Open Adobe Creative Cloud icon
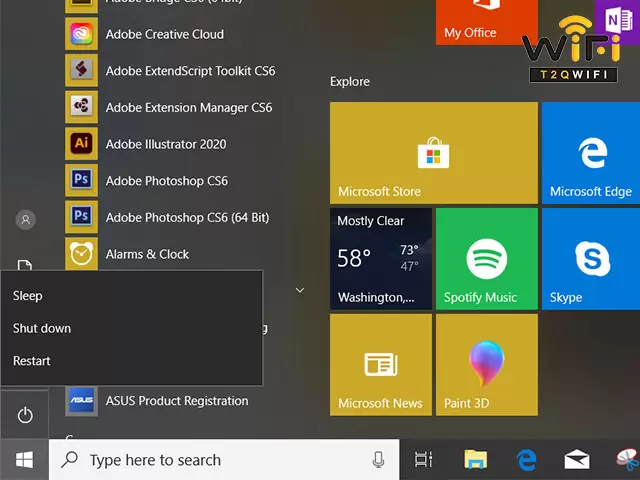Viewport: 640px width, 480px height. point(81,33)
